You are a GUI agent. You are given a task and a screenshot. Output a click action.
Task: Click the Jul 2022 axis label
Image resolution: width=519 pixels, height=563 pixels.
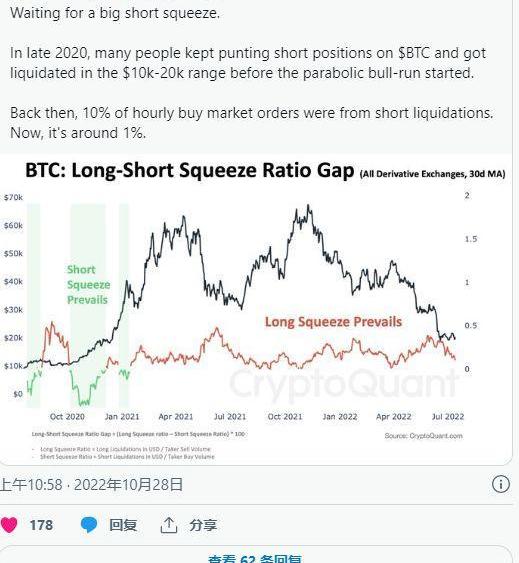(448, 417)
